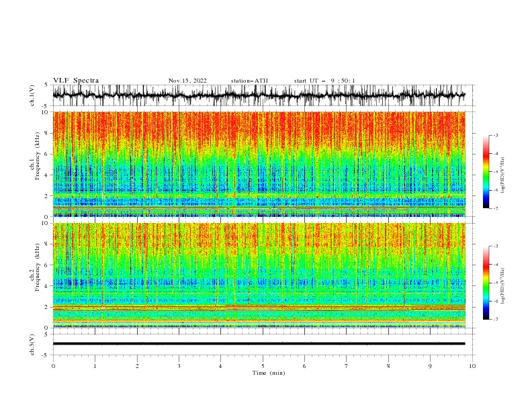Image resolution: width=532 pixels, height=411 pixels.
Task: Click the '0' tick on the time axis
Action: 53,366
